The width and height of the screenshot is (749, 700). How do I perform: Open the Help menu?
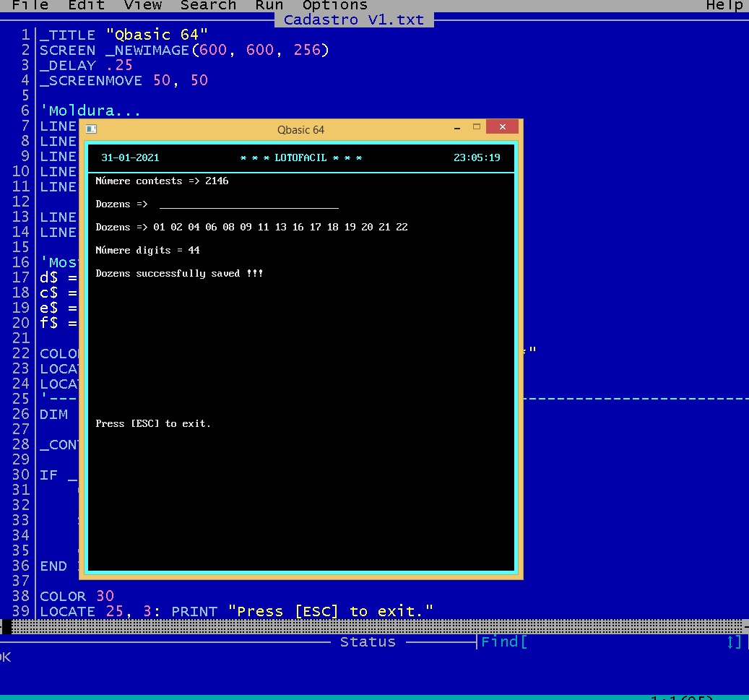tap(724, 6)
